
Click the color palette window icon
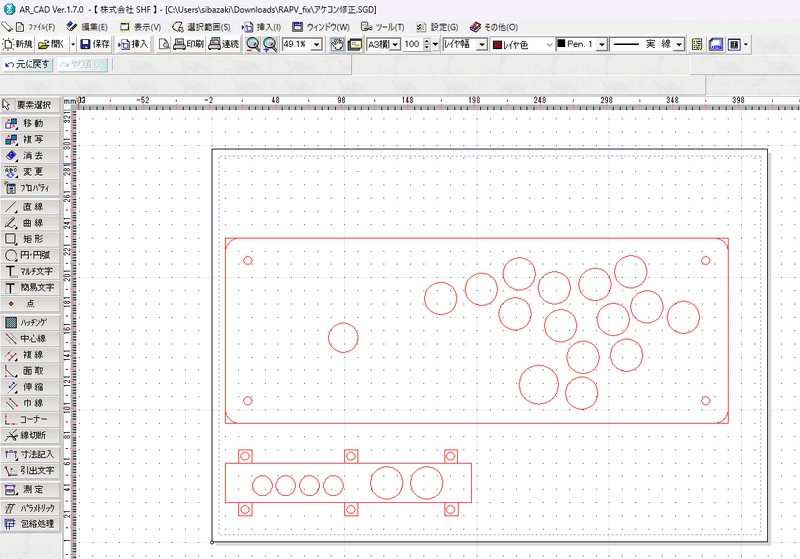[734, 44]
